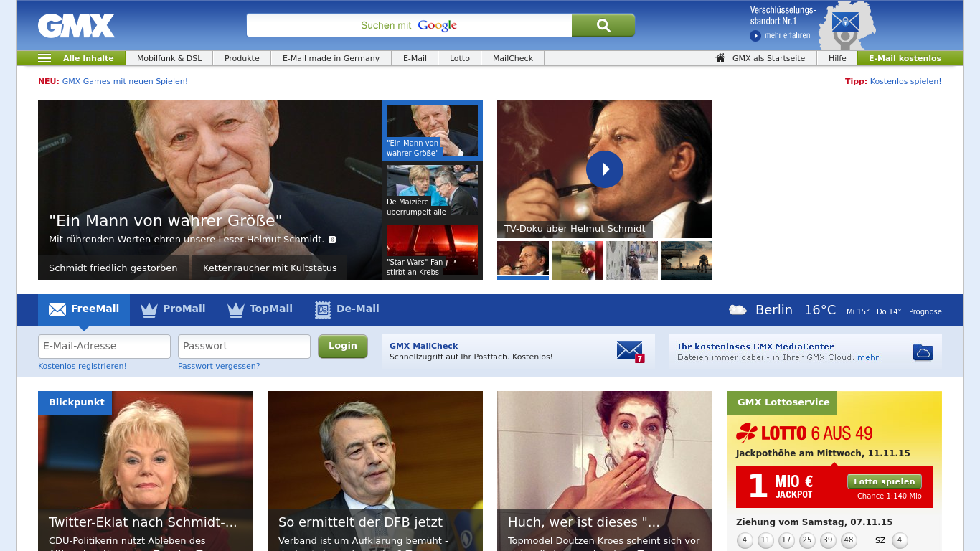Click the home icon beside GMX als Startseite
The height and width of the screenshot is (551, 980).
pos(720,58)
